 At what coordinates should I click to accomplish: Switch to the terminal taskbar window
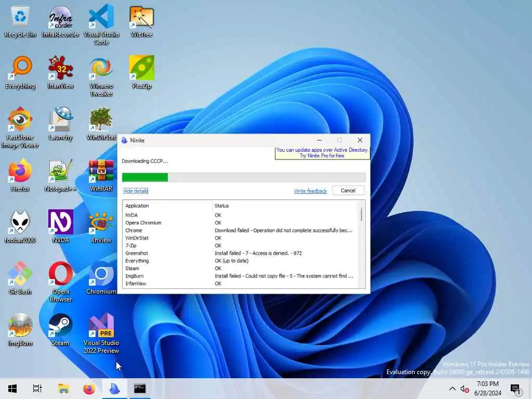coord(140,389)
